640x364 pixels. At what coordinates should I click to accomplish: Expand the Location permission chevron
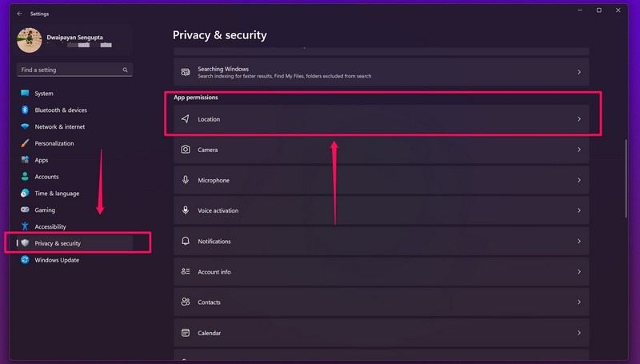pos(579,119)
